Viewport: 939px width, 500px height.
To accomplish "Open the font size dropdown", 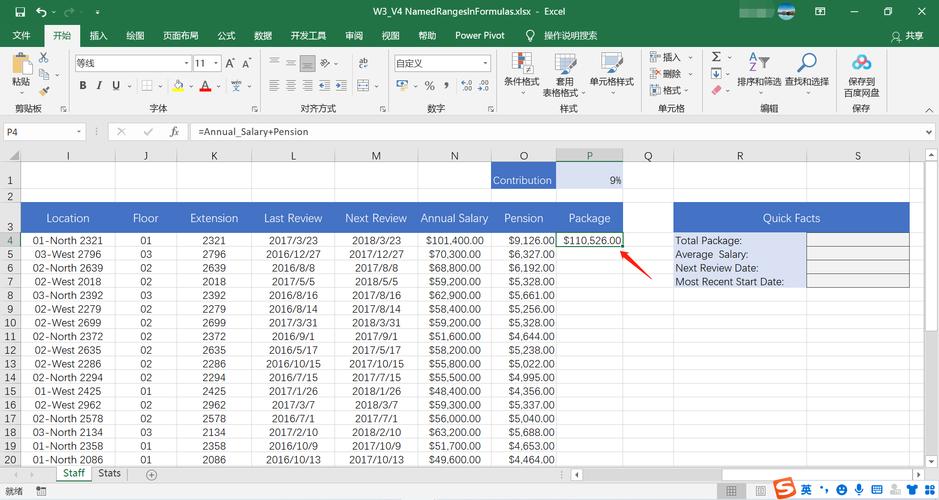I will tap(216, 63).
